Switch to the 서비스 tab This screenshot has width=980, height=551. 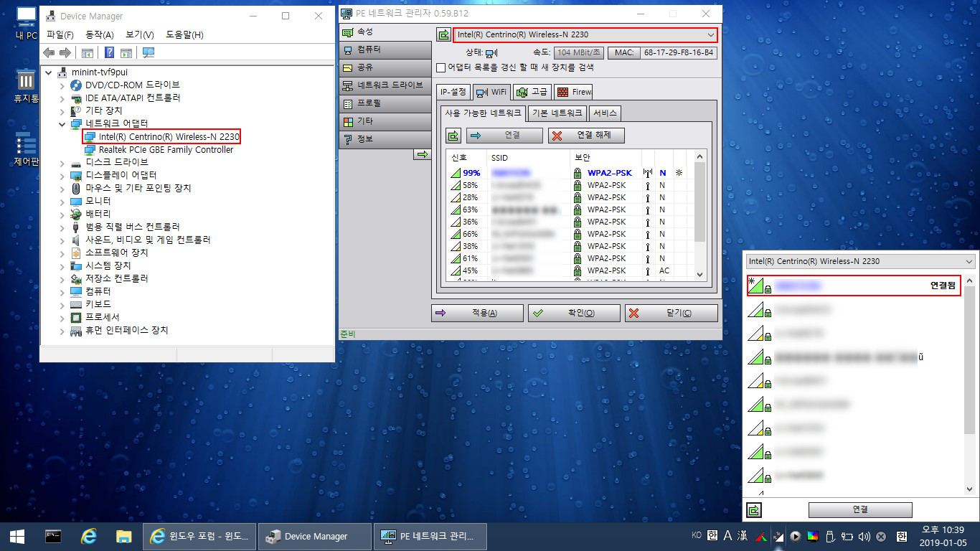[605, 113]
